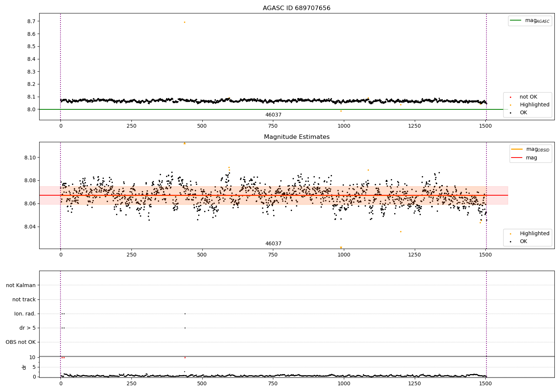Click the 8.1 y-axis tick label

pos(31,97)
